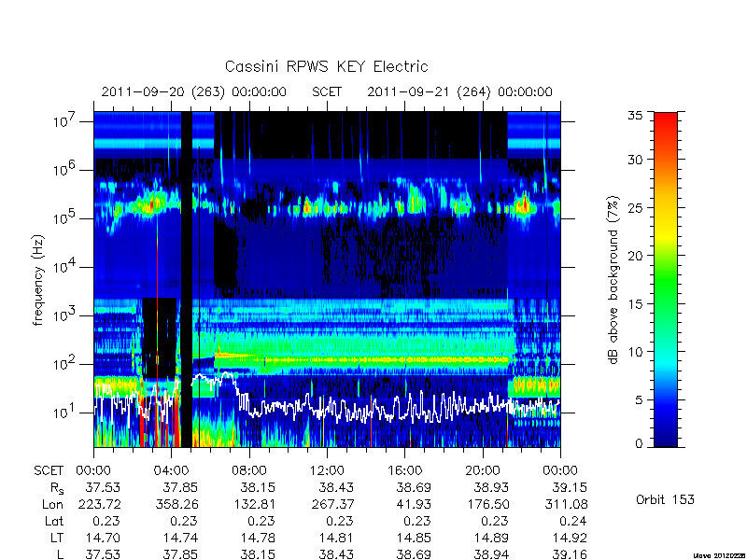Click the Rs row header
The image size is (747, 560).
click(x=56, y=488)
